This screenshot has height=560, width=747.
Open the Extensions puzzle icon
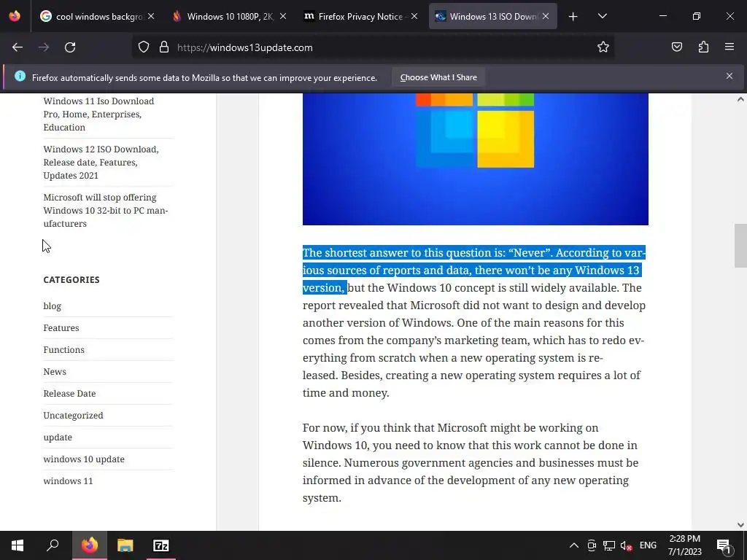[x=703, y=47]
